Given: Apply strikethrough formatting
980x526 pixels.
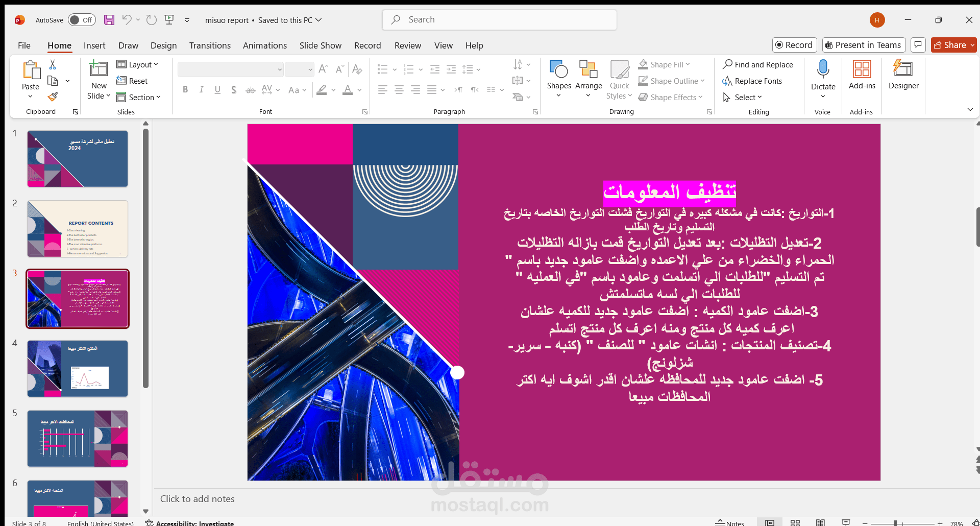Looking at the screenshot, I should click(250, 90).
